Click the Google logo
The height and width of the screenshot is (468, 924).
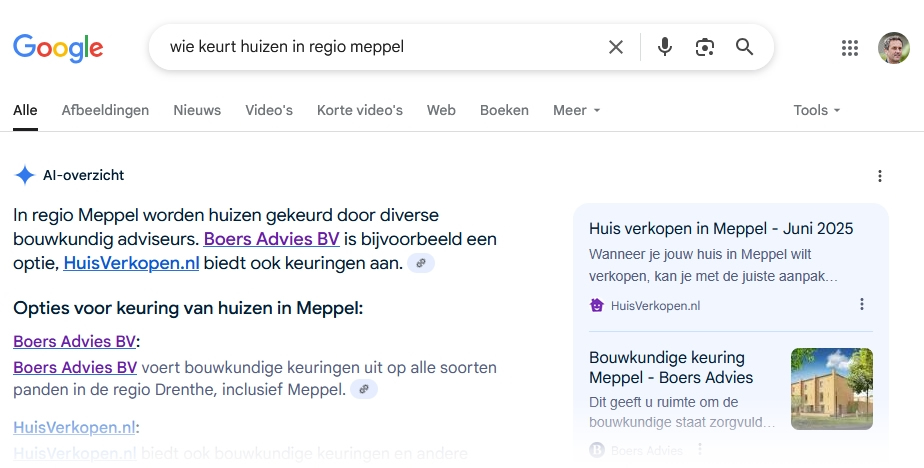pyautogui.click(x=58, y=48)
